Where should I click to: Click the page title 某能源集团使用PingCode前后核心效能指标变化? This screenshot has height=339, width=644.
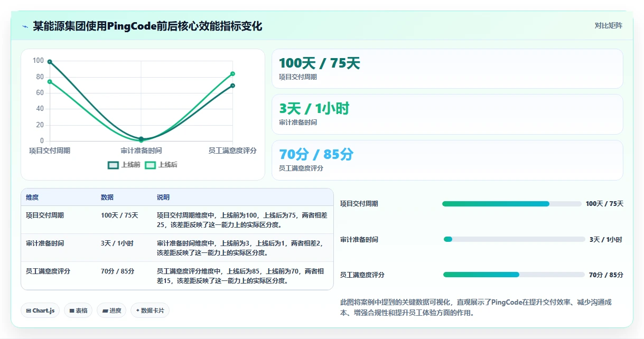coord(147,26)
